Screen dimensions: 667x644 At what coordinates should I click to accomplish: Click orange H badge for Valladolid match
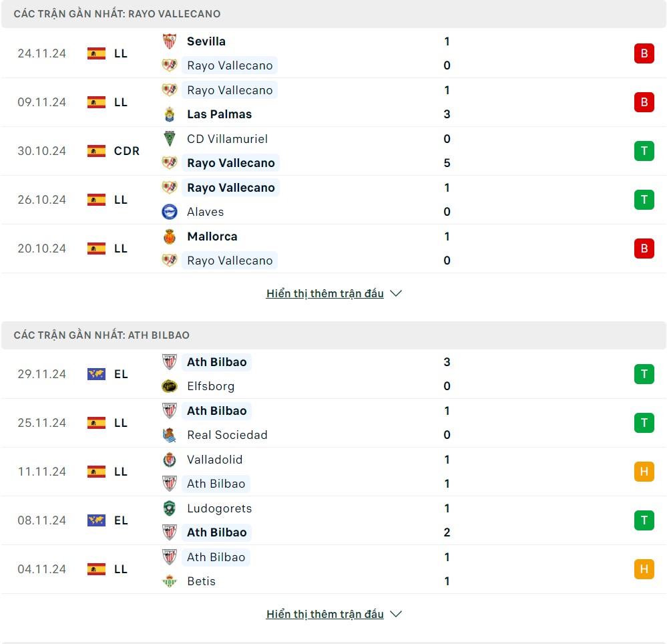(x=644, y=472)
